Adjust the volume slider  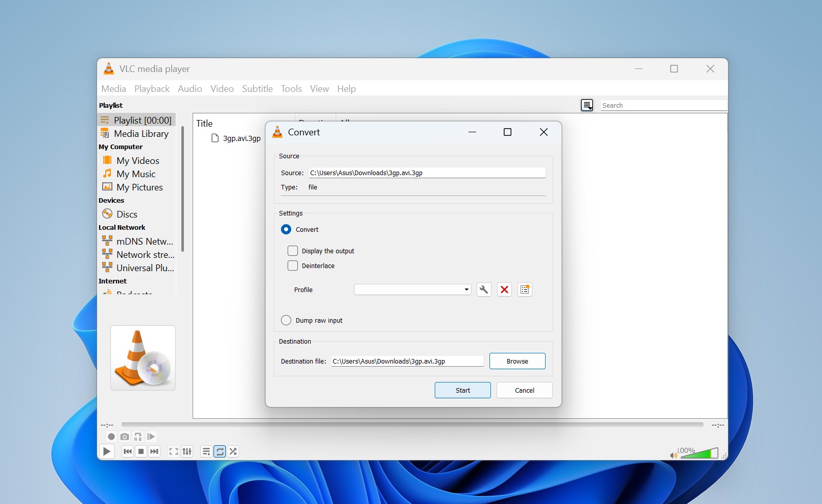pos(698,453)
